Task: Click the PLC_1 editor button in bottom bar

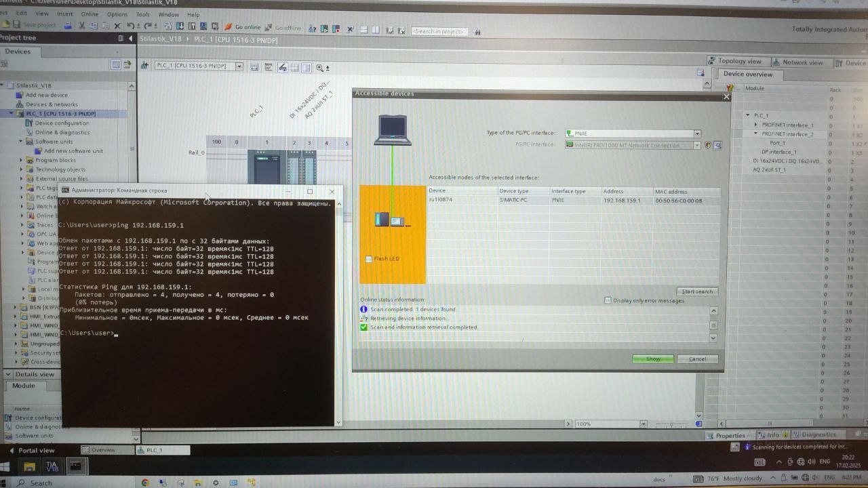Action: (x=163, y=450)
